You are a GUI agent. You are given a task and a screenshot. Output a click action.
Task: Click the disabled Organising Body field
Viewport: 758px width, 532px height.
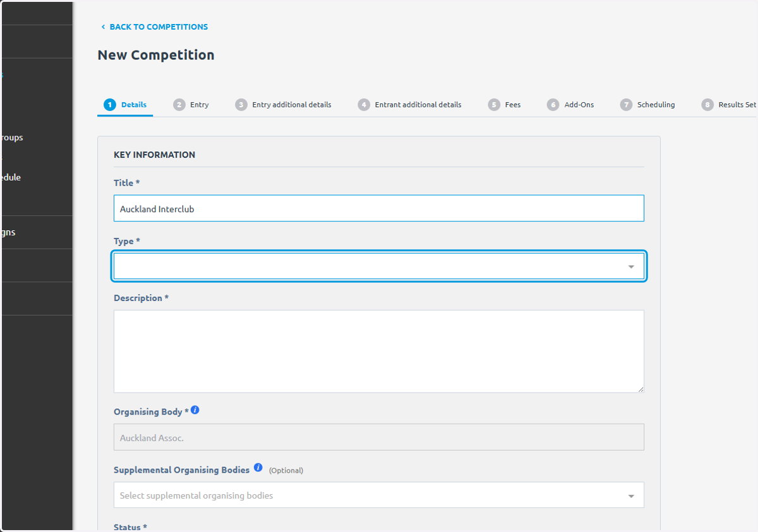[379, 437]
